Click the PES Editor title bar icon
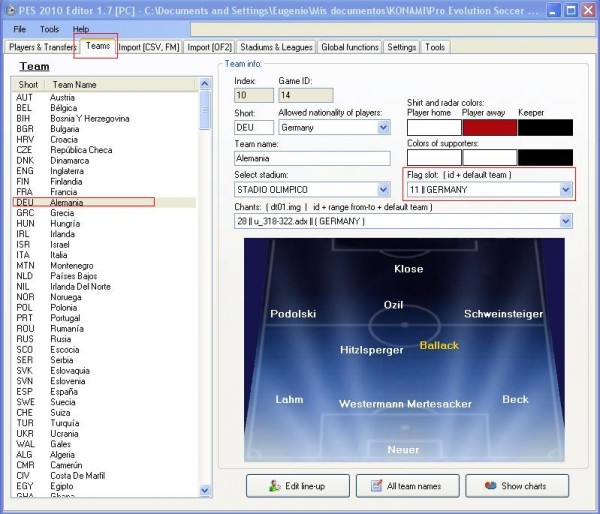600x514 pixels. [11, 10]
